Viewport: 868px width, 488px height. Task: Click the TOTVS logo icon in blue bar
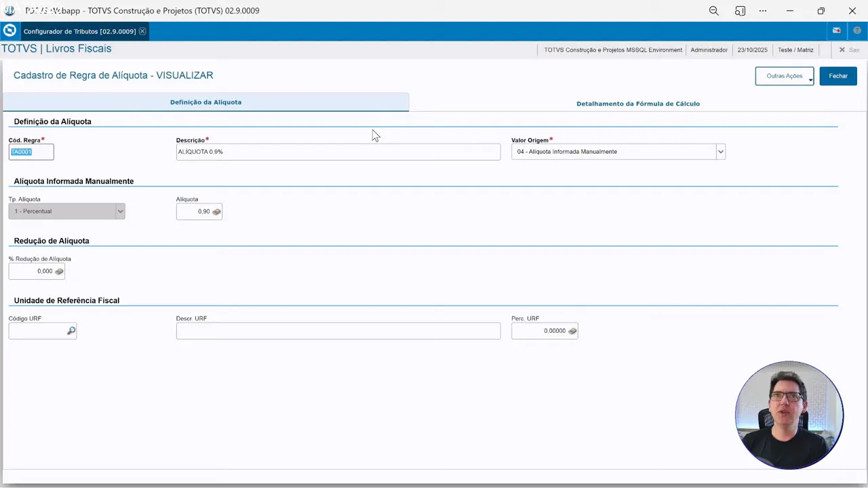[9, 31]
